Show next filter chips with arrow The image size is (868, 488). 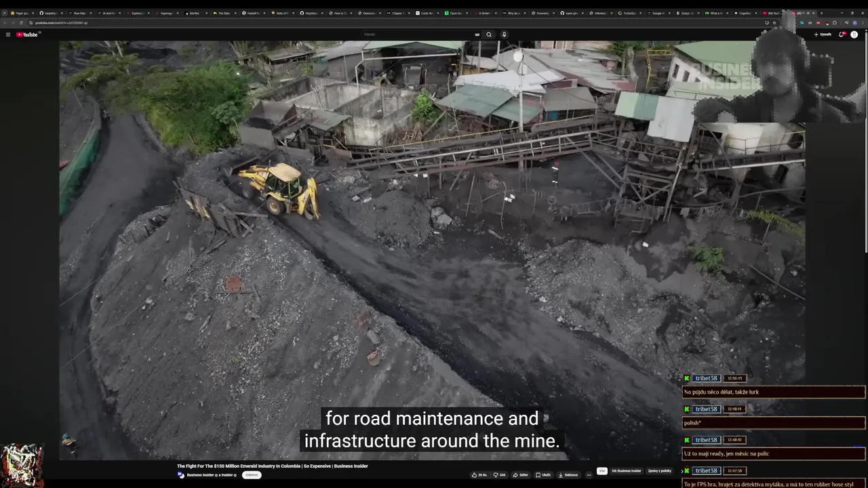[x=682, y=471]
